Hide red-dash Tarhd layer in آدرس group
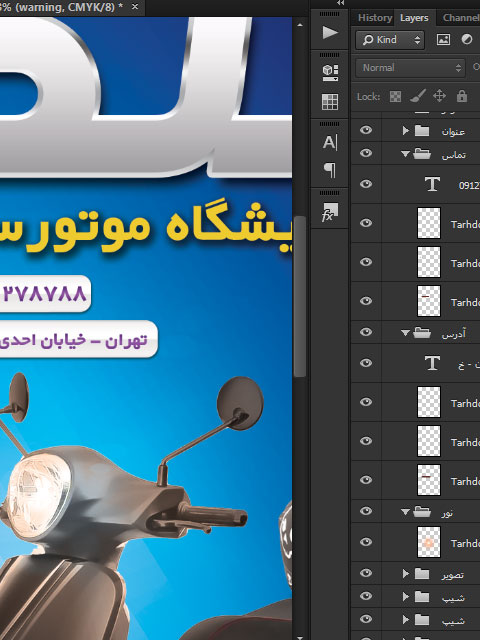Screen dimensions: 480x640 coord(366,480)
